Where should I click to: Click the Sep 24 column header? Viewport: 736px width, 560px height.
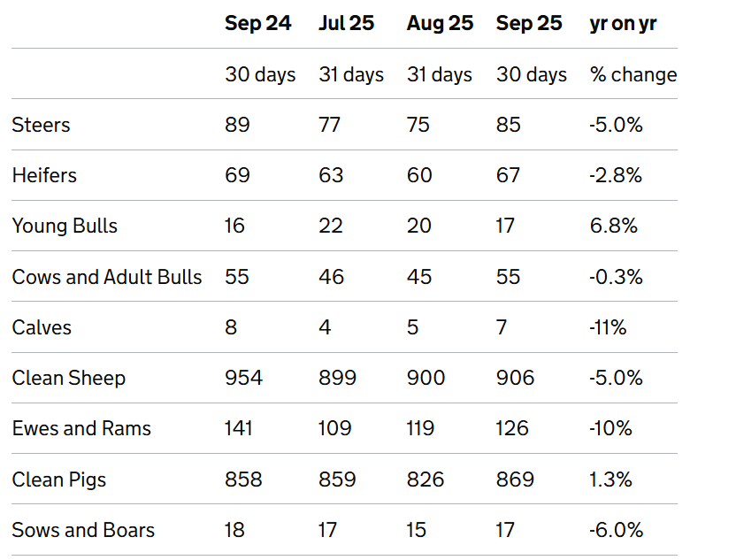(x=257, y=23)
